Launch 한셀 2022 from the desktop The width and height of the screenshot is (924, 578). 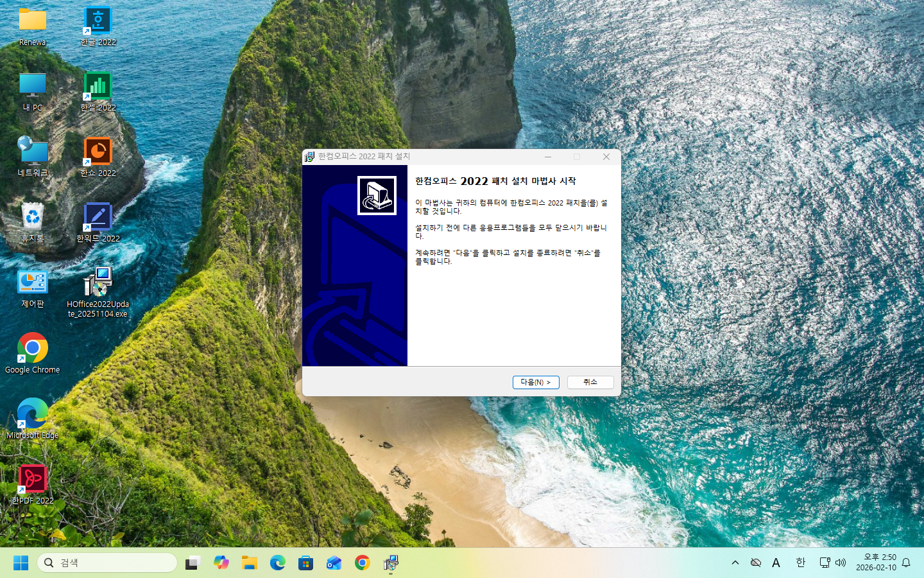(x=98, y=86)
